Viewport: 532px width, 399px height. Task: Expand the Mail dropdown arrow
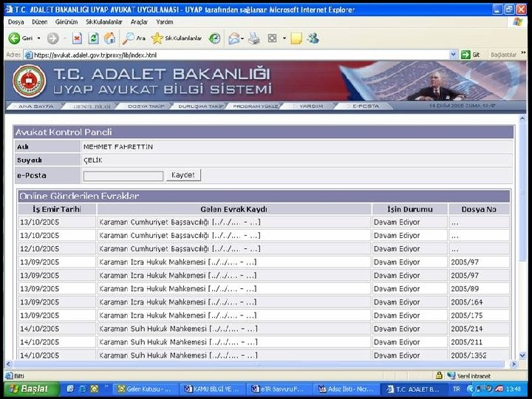coord(242,38)
